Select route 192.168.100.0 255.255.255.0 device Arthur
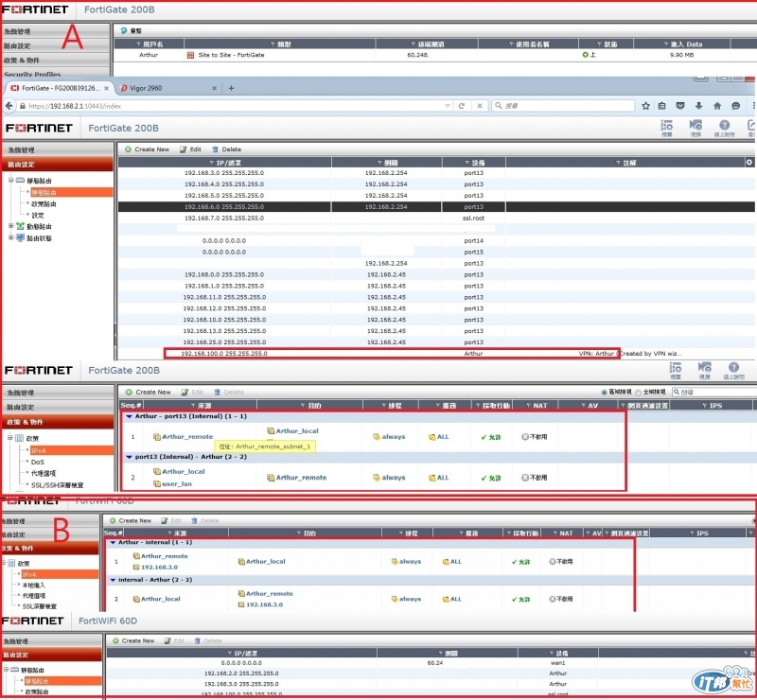 coord(436,354)
